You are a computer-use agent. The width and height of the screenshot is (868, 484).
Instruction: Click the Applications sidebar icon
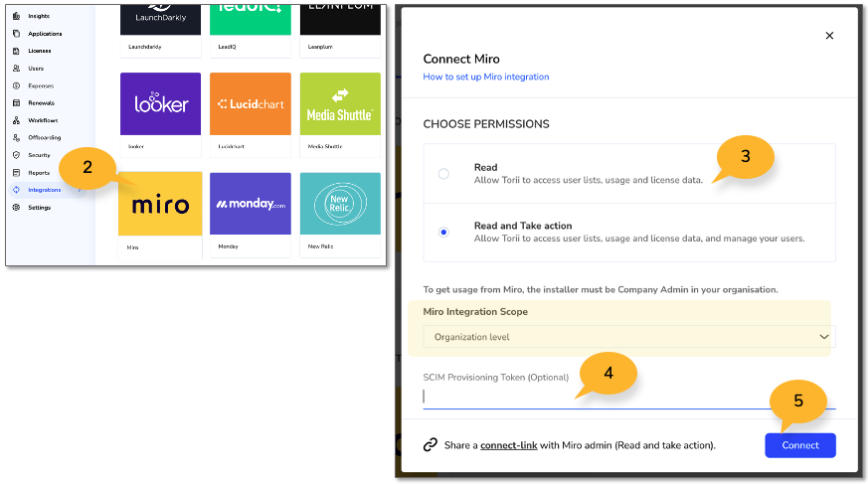[16, 34]
